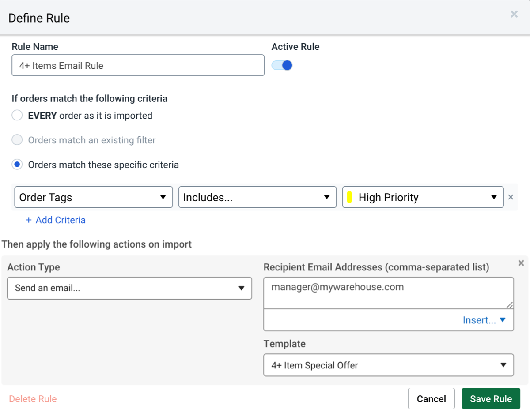530x420 pixels.
Task: Click the Rule Name text field
Action: click(x=138, y=66)
